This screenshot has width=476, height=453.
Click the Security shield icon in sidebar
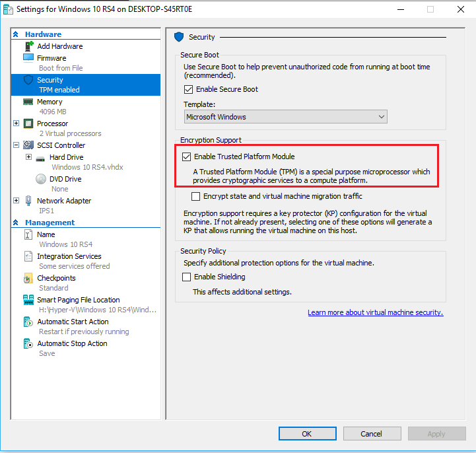(x=28, y=80)
